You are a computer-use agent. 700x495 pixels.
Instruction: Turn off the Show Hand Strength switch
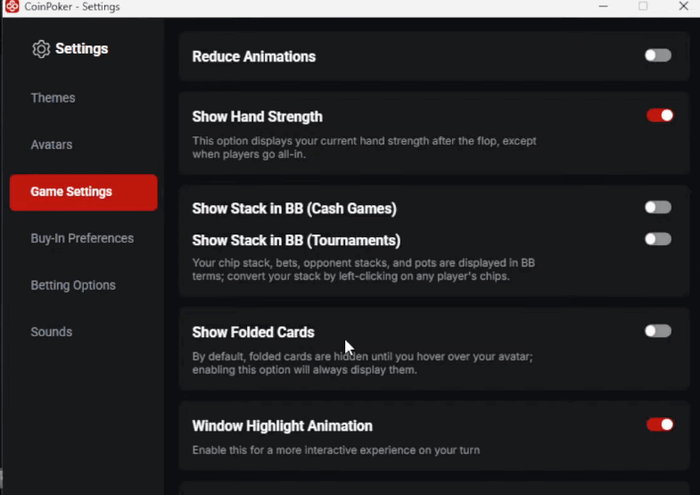click(x=659, y=116)
